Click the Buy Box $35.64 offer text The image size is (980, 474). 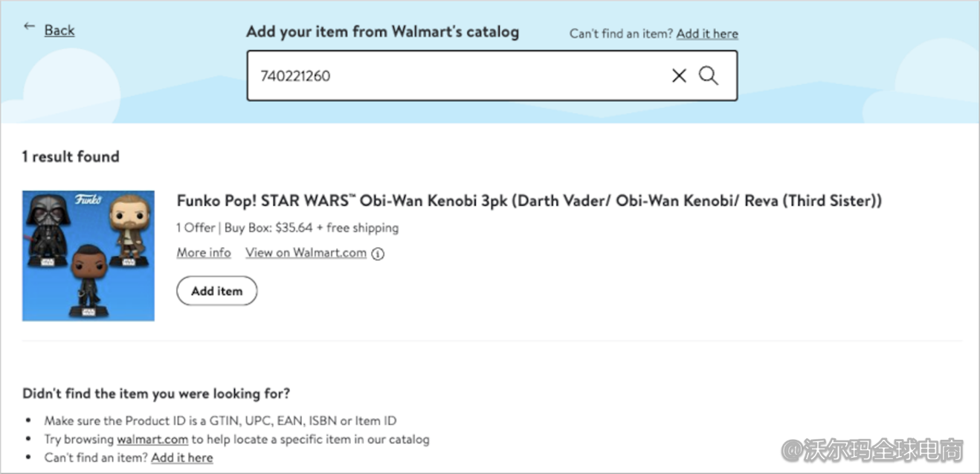click(x=287, y=228)
